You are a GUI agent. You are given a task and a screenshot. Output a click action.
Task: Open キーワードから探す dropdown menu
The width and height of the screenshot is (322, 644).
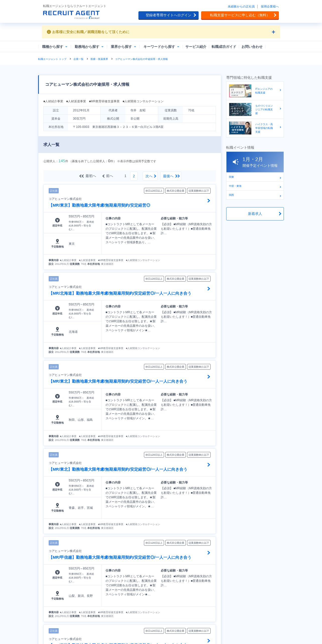pyautogui.click(x=161, y=47)
